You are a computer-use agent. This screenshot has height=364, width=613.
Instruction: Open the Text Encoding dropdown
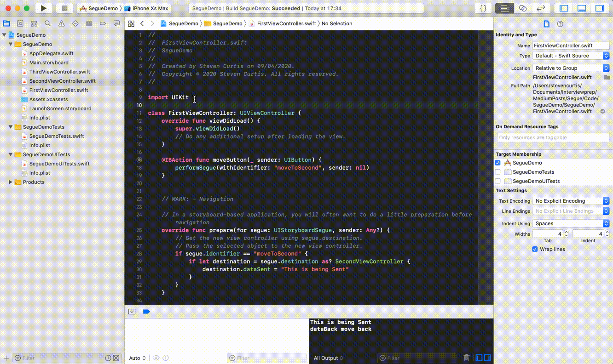pyautogui.click(x=571, y=201)
